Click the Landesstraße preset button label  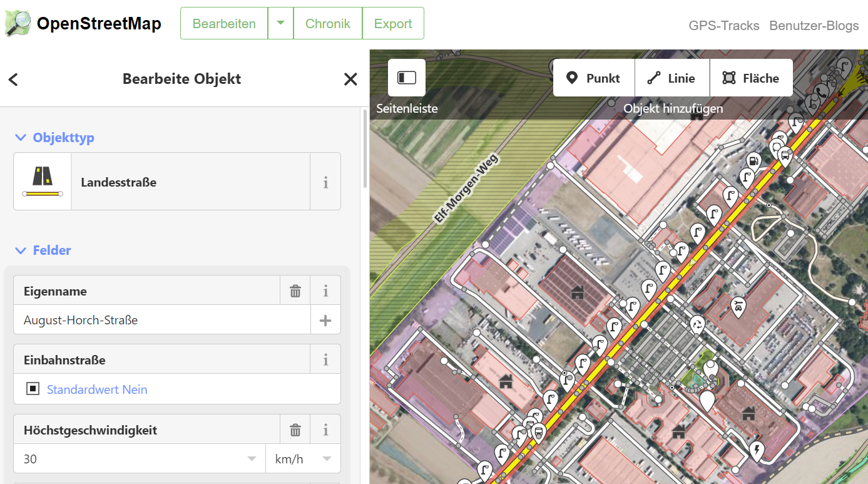click(x=191, y=182)
